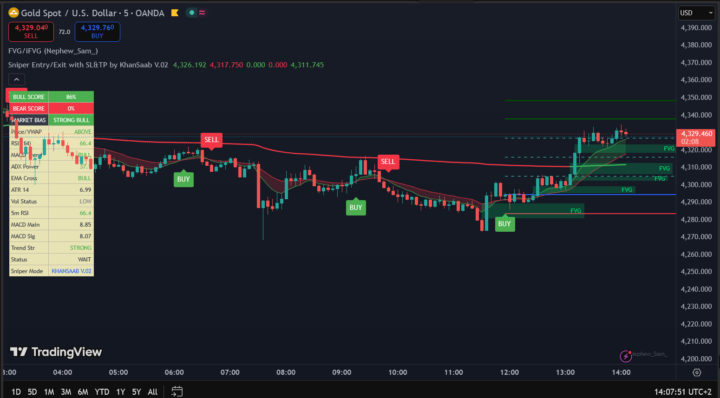Click the 11:00 time axis label
This screenshot has width=720, height=398.
tap(454, 372)
